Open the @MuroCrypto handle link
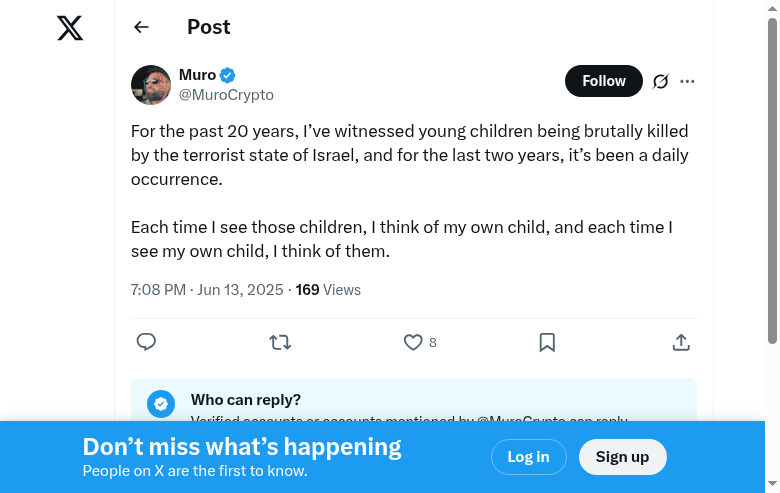780x493 pixels. [x=226, y=95]
